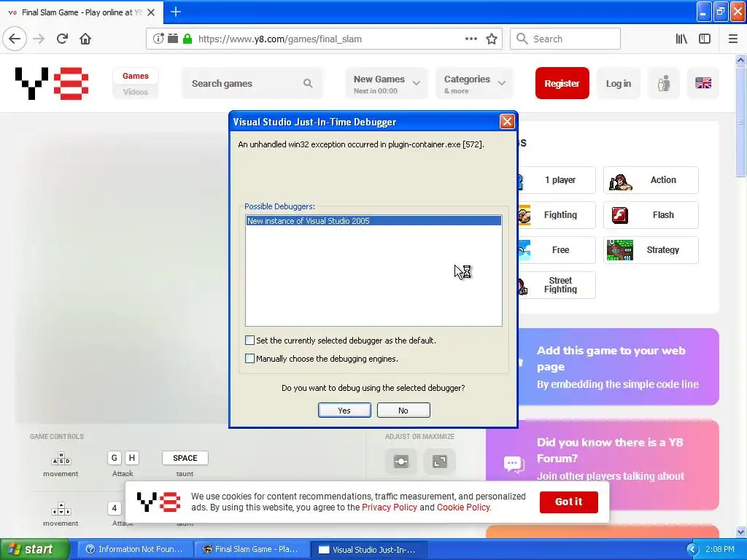747x560 pixels.
Task: Click the friends person icon beside Log in
Action: tap(664, 83)
